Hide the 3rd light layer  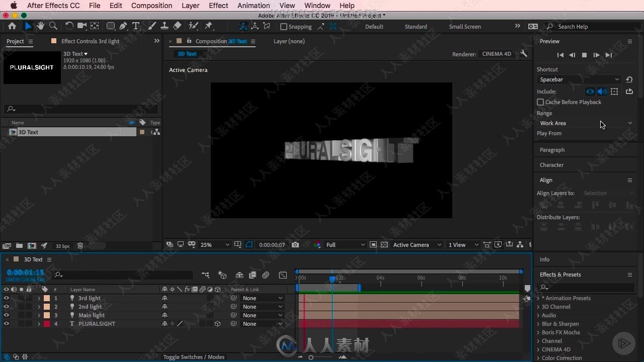pos(6,298)
